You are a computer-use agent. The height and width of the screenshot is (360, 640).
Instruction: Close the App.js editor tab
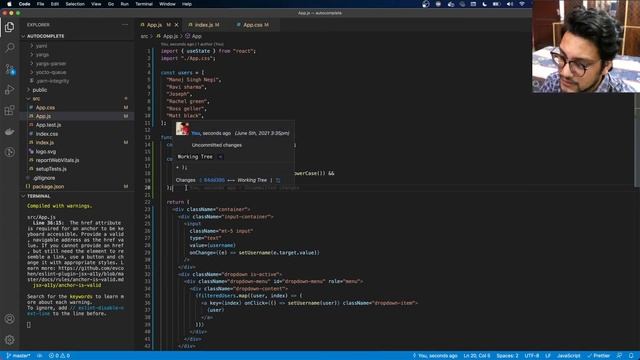[177, 25]
